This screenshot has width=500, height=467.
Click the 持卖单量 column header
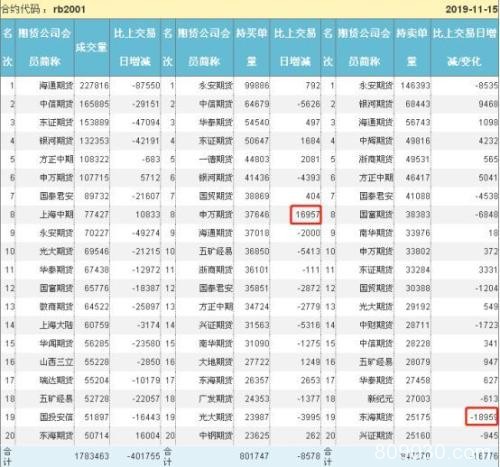click(412, 47)
